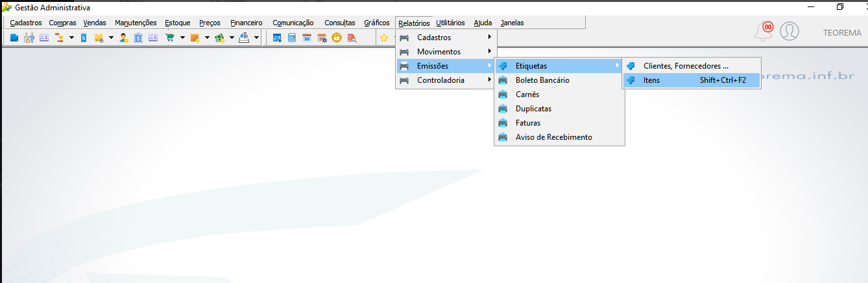Expand dropdown arrow next to hierarchy icon

[x=71, y=38]
